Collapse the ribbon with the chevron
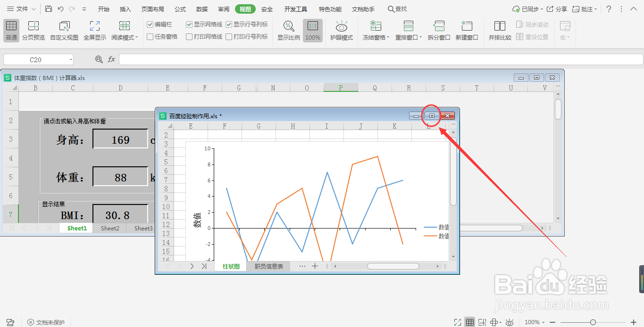The image size is (644, 327). click(x=634, y=9)
